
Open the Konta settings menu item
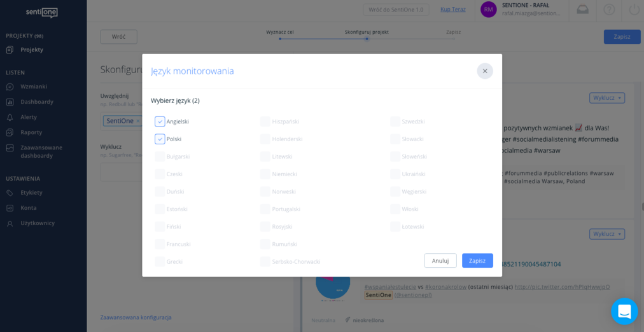point(29,208)
